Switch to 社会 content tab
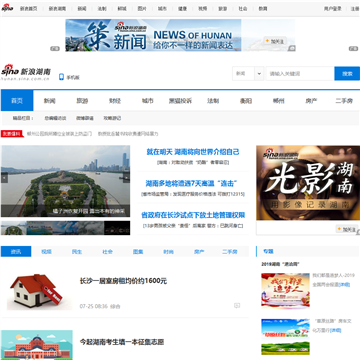 [108, 252]
